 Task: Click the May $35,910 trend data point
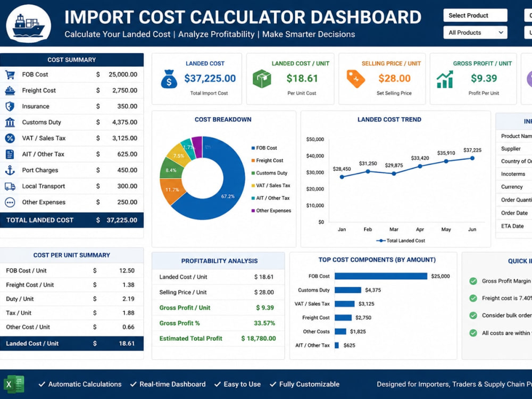coord(446,161)
